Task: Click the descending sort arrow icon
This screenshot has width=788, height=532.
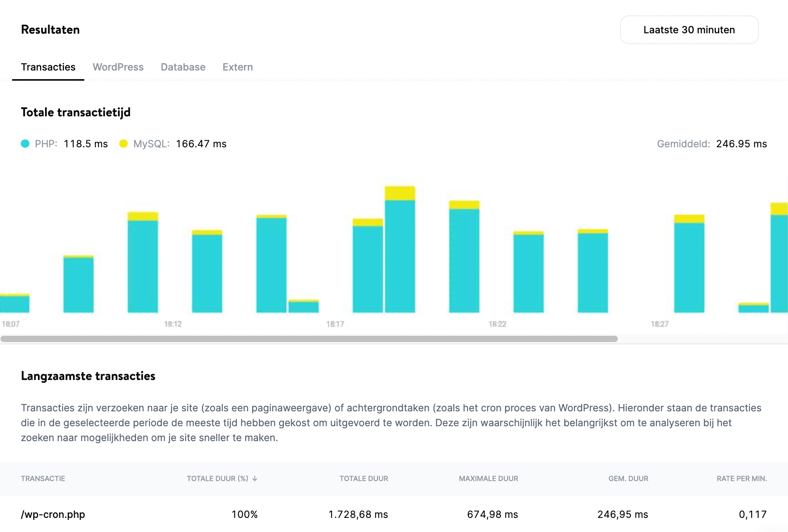Action: tap(255, 478)
